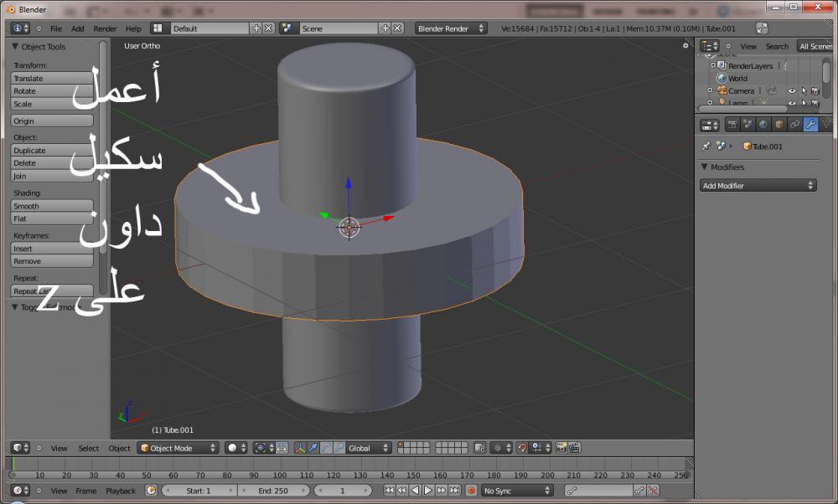Toggle Camera selectability cursor icon in outliner
The image size is (838, 504).
click(803, 90)
